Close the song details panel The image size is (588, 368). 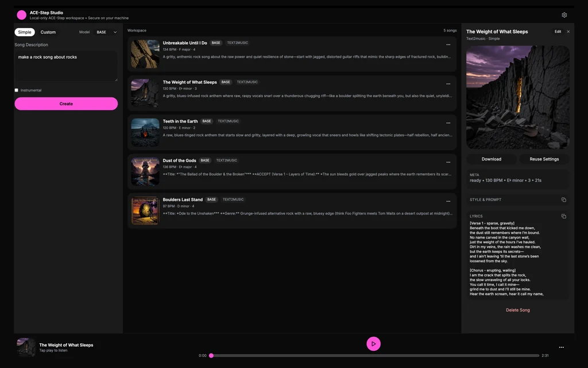[x=568, y=32]
